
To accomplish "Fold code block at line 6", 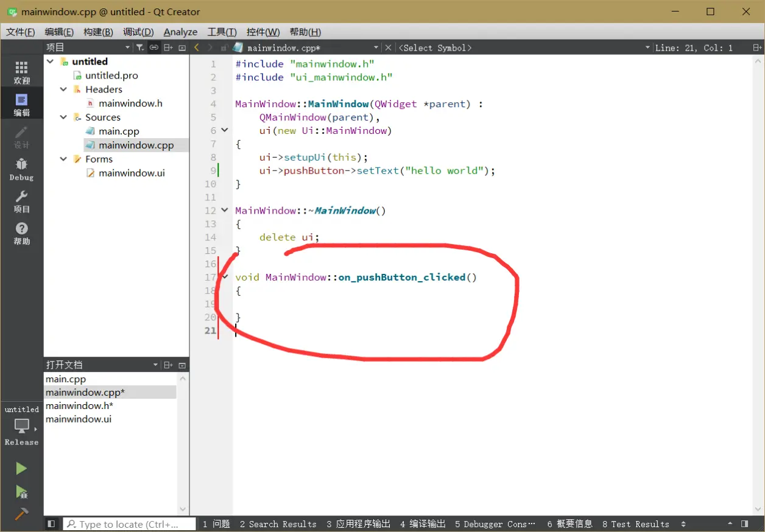I will [225, 130].
